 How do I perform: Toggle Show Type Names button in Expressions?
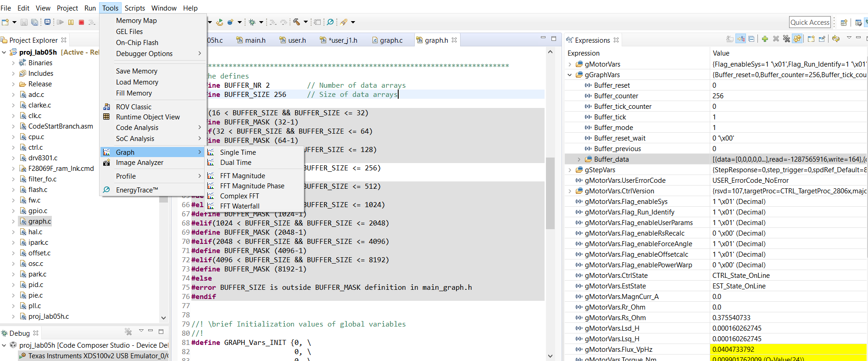click(x=729, y=39)
